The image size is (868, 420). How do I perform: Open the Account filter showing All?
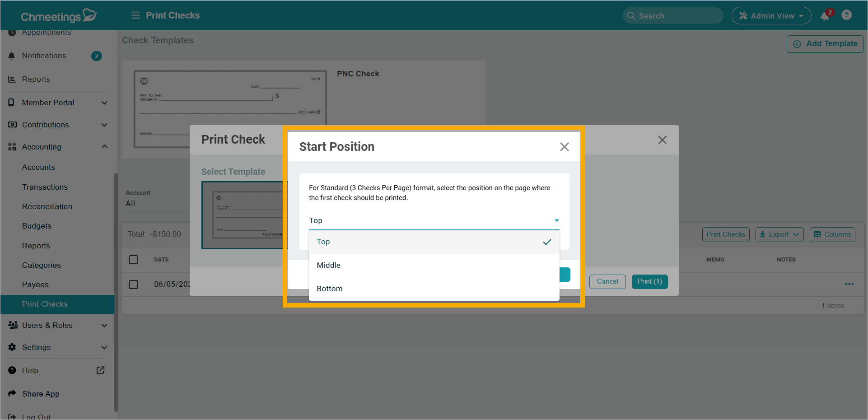[157, 204]
